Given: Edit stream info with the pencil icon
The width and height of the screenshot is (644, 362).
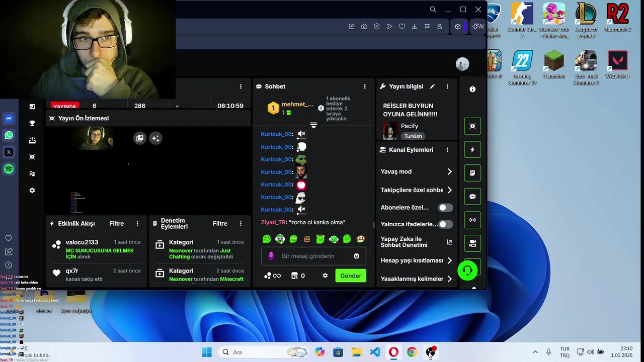Looking at the screenshot, I should 432,86.
